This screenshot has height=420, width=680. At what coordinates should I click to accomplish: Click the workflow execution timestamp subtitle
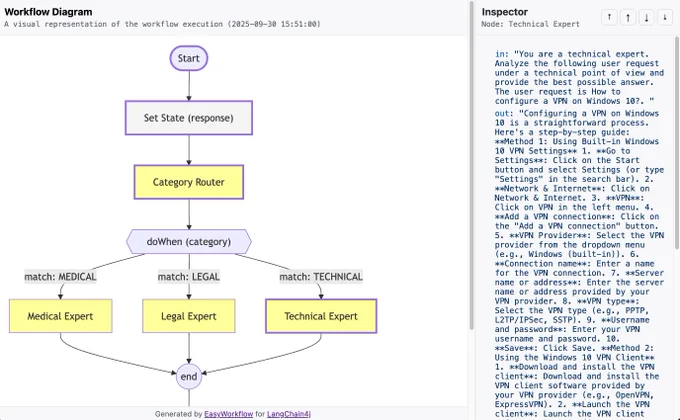click(x=162, y=24)
